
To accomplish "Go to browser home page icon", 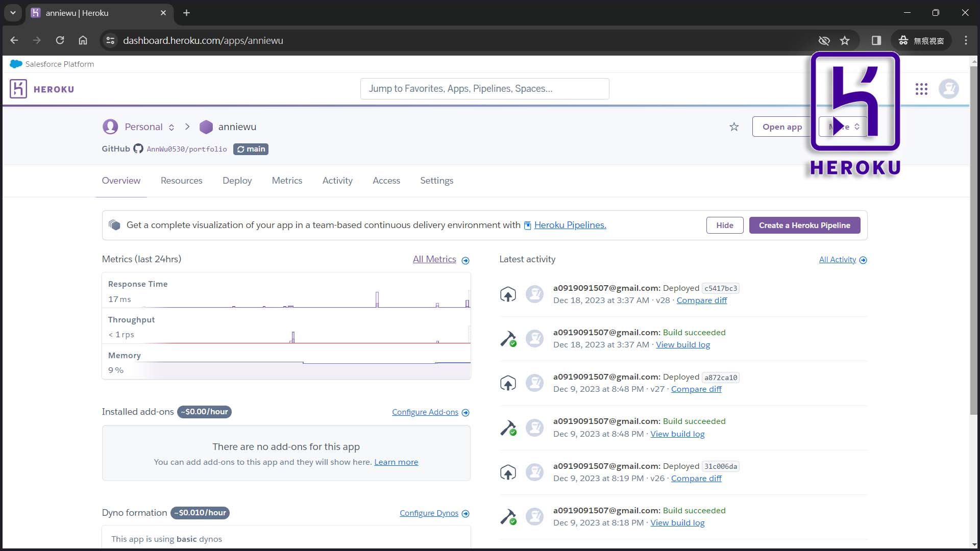I will (x=83, y=40).
